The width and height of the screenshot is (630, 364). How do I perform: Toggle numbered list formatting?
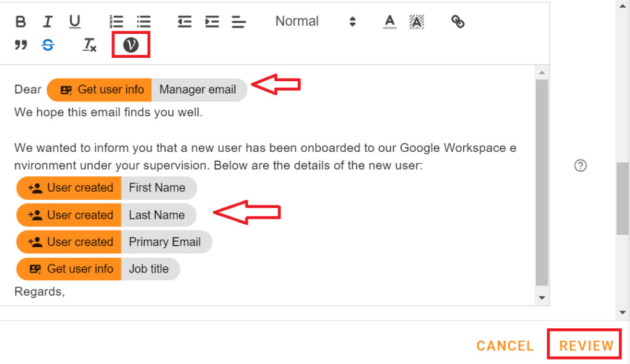[116, 22]
